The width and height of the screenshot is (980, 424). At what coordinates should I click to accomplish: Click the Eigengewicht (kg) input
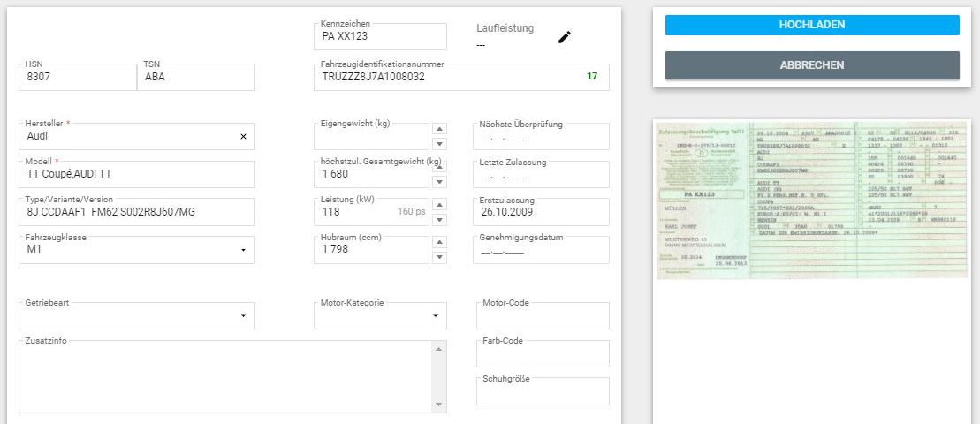pos(371,136)
